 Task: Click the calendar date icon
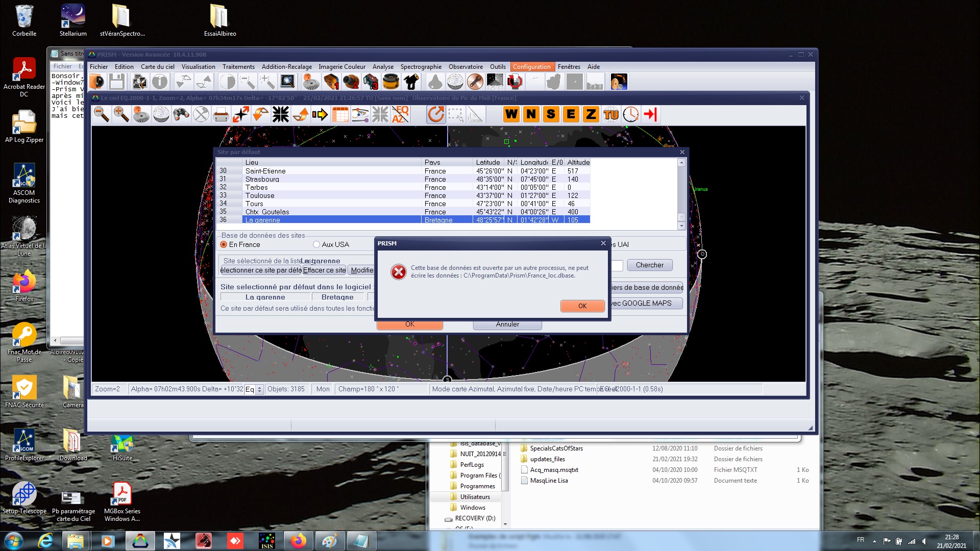[340, 115]
